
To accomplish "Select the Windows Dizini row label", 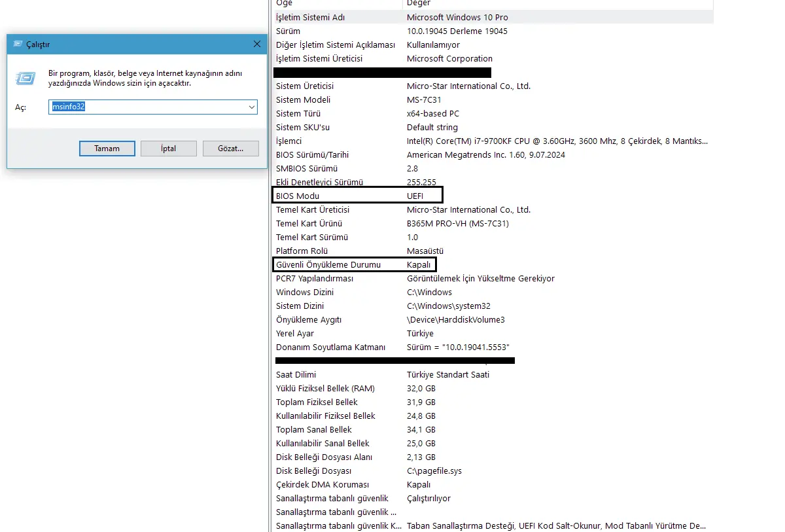I will point(305,292).
